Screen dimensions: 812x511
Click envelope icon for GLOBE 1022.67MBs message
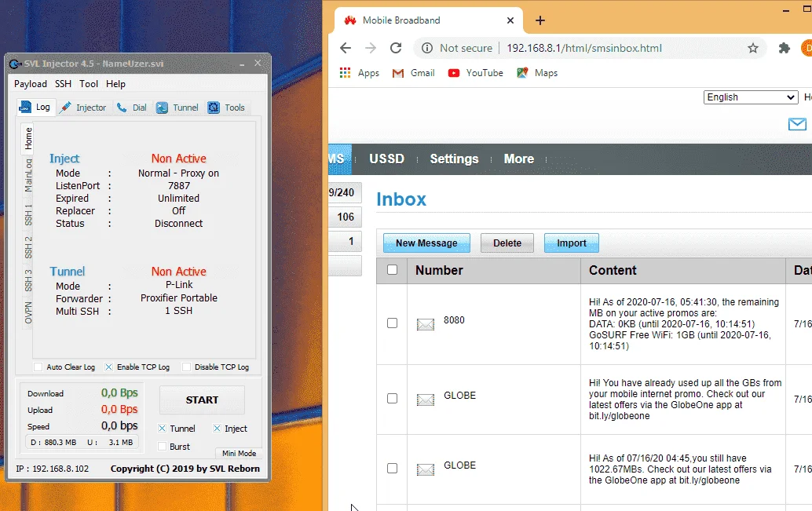tap(426, 469)
